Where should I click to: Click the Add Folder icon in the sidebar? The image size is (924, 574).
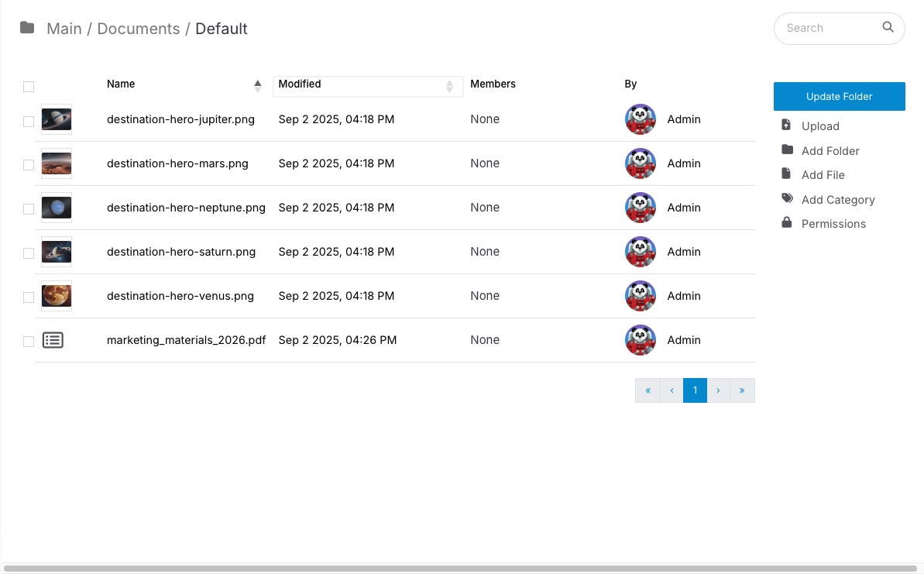click(787, 150)
